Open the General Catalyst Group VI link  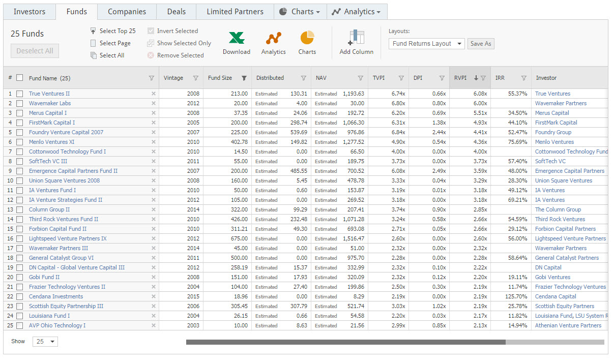click(x=62, y=258)
